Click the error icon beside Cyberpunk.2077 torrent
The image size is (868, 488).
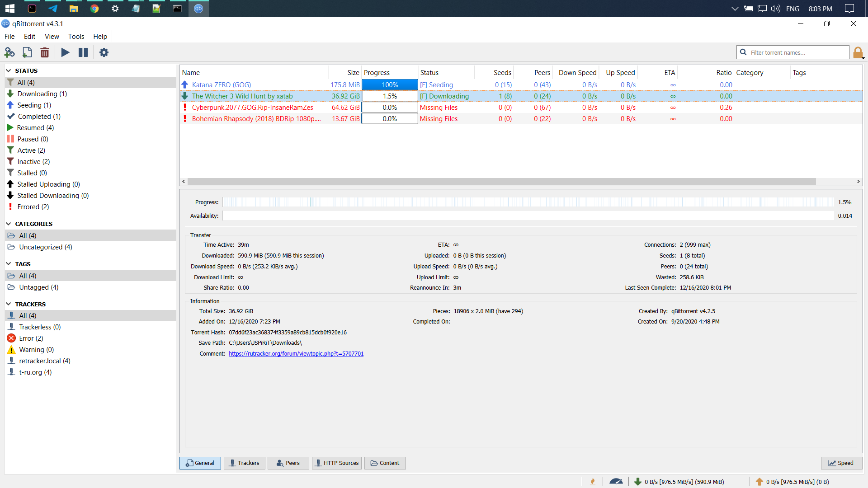click(185, 107)
